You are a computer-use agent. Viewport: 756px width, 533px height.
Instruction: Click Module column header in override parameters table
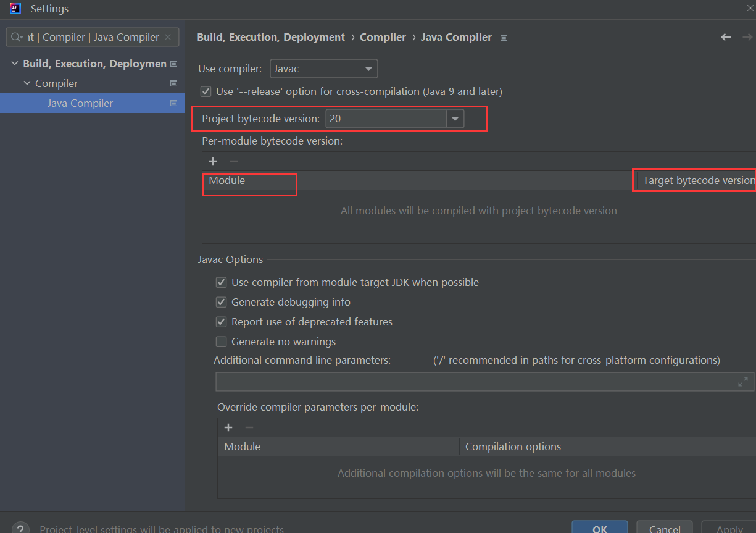pos(338,447)
